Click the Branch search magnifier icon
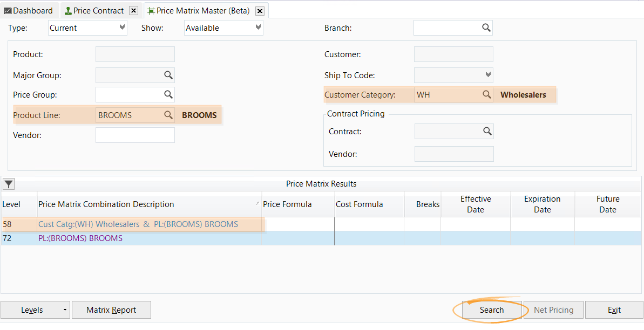Viewport: 644px width, 330px height. 485,27
